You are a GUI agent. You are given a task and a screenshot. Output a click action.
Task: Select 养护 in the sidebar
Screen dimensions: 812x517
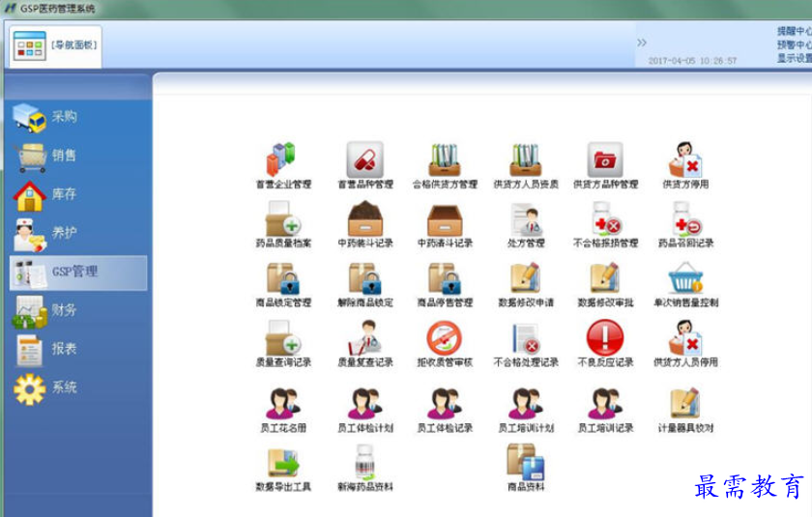point(77,234)
